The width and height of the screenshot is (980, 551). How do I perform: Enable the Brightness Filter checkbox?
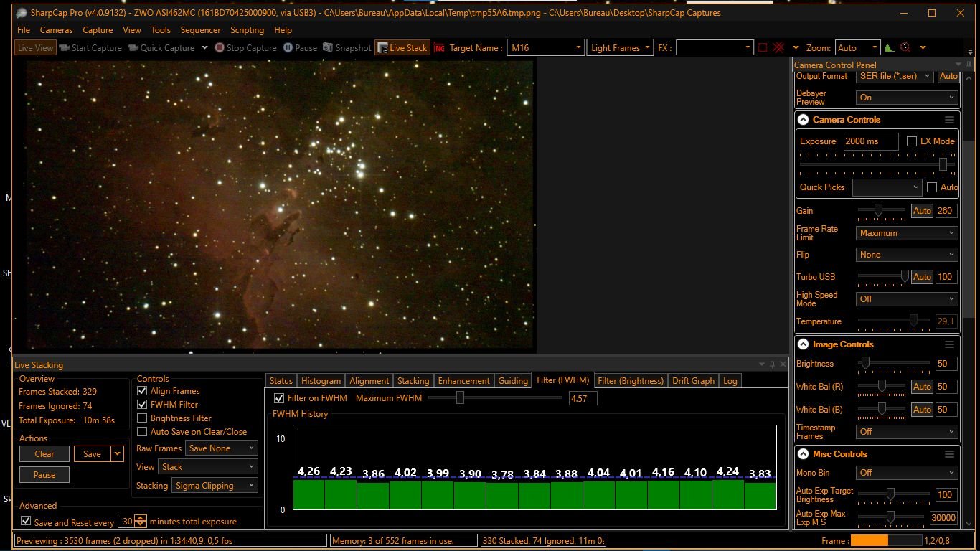(x=142, y=418)
